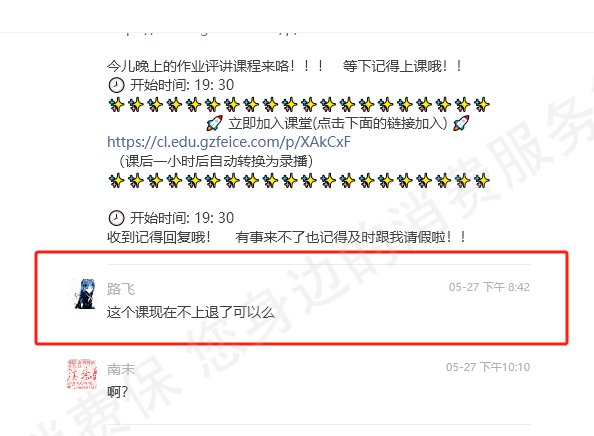Click the message 这个课现在不上退了可以么
Screen dimensions: 594x436
click(x=191, y=313)
